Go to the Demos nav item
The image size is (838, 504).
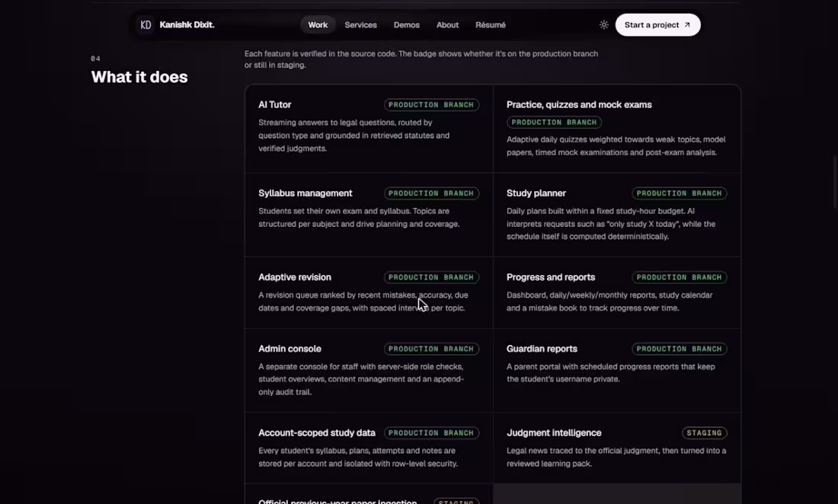(406, 25)
